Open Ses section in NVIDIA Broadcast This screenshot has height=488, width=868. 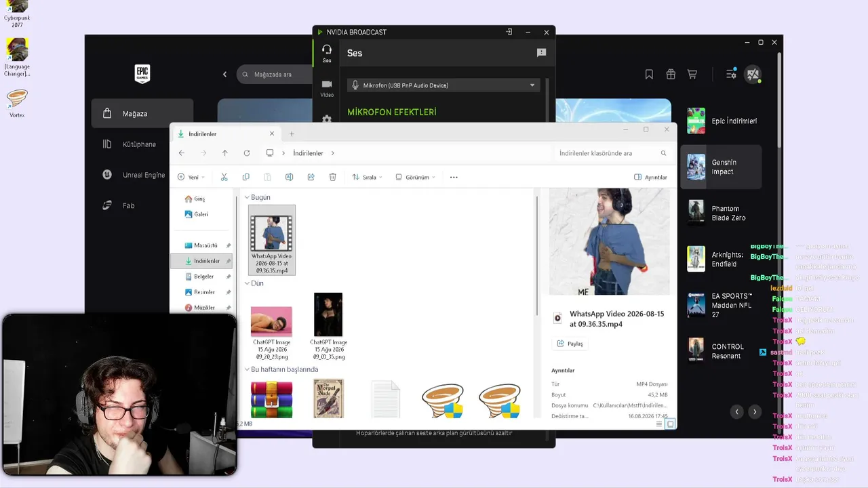coord(327,54)
